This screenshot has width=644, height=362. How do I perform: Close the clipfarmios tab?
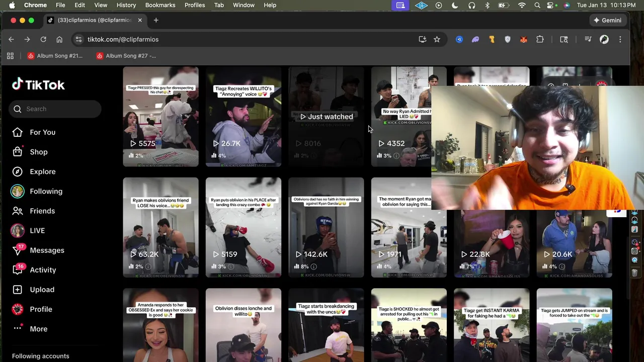tap(140, 20)
